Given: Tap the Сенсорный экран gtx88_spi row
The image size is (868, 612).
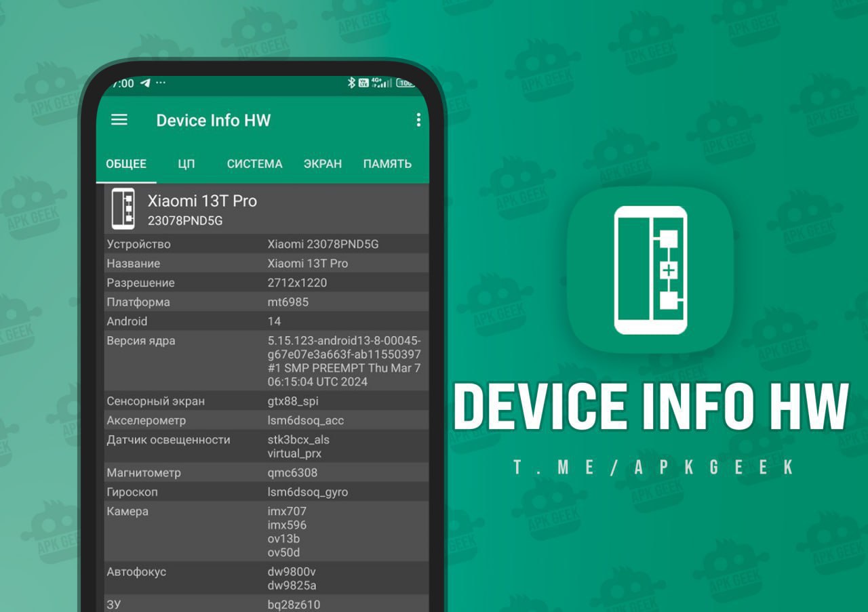Looking at the screenshot, I should (266, 401).
